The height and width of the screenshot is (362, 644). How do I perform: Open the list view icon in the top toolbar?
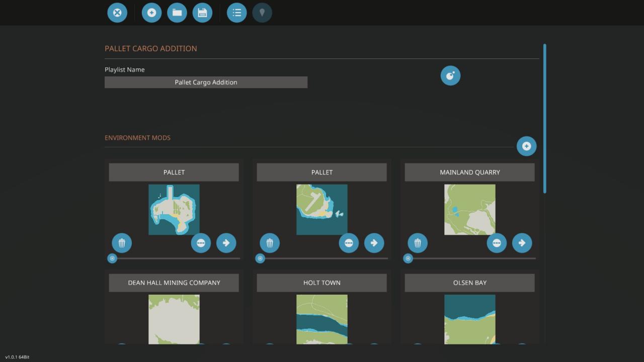(236, 13)
